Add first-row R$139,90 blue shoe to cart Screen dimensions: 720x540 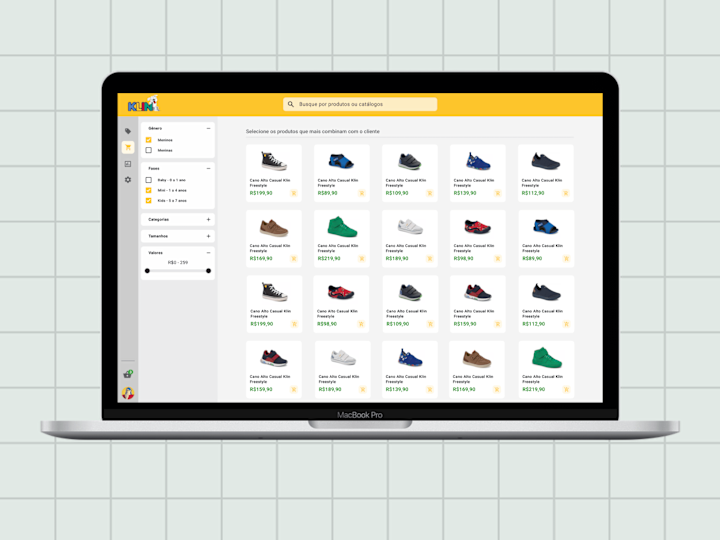click(x=497, y=193)
